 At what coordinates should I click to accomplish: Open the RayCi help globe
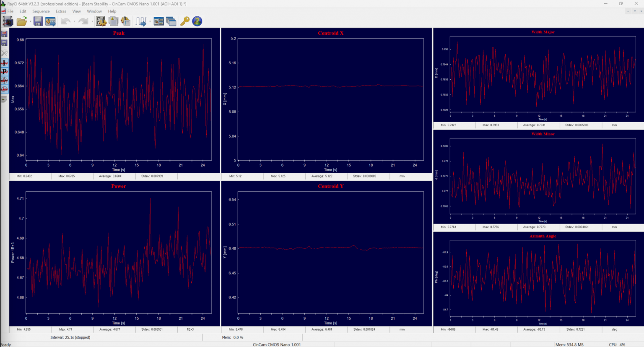197,21
